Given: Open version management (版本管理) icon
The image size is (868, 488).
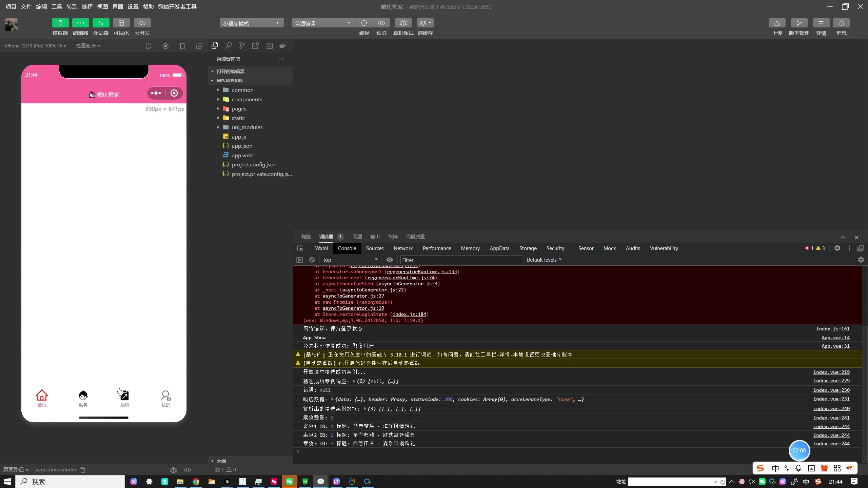Looking at the screenshot, I should (x=799, y=23).
